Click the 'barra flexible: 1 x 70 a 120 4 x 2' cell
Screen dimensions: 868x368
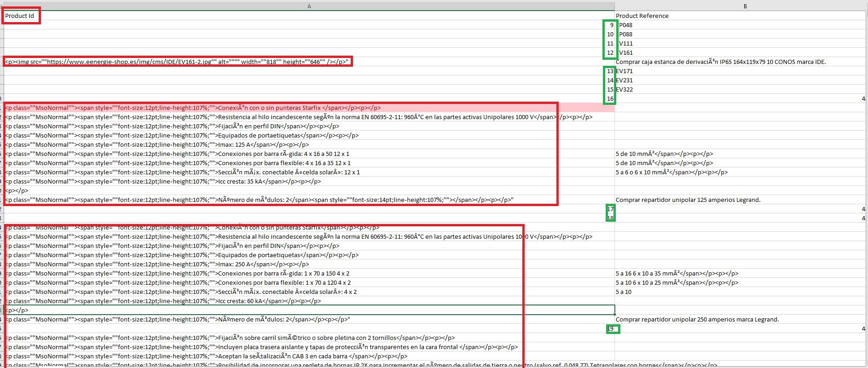coord(309,282)
